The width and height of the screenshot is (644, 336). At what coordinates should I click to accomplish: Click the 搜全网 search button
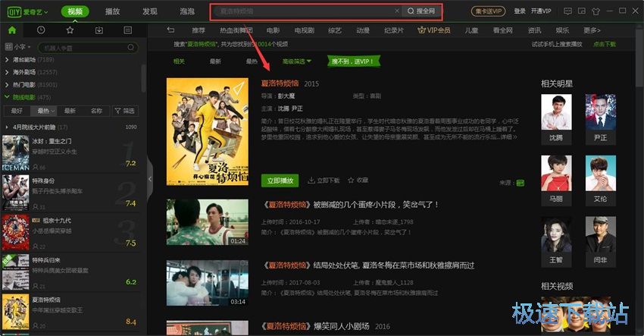tap(422, 11)
